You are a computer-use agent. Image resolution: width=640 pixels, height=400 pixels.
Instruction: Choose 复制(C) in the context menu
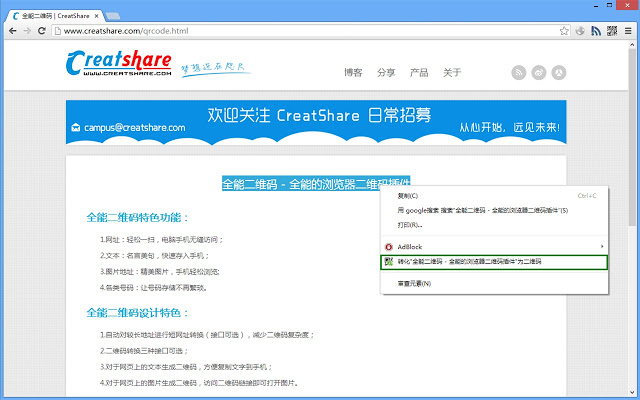(x=494, y=196)
